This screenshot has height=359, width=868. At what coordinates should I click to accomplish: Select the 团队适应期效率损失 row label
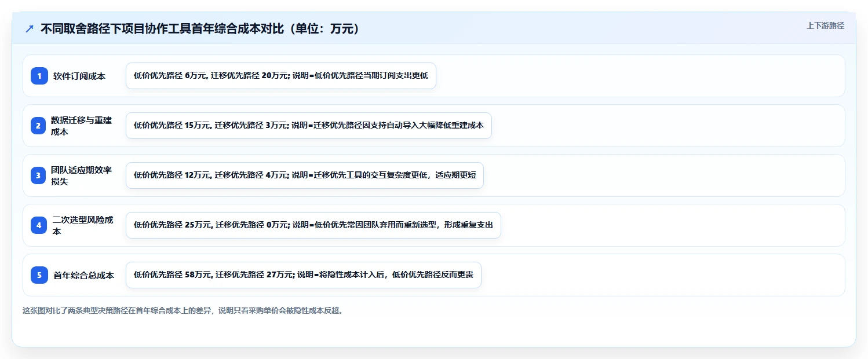point(81,175)
